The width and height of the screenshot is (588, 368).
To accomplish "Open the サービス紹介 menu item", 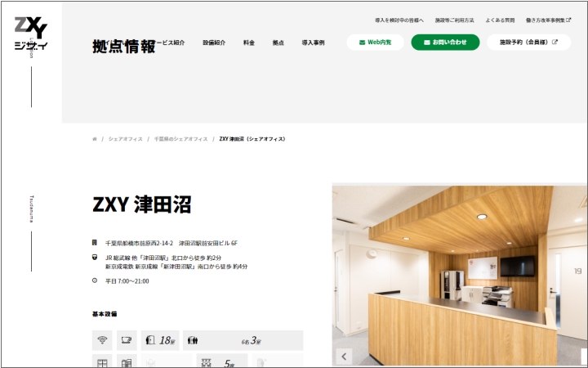I will [170, 43].
